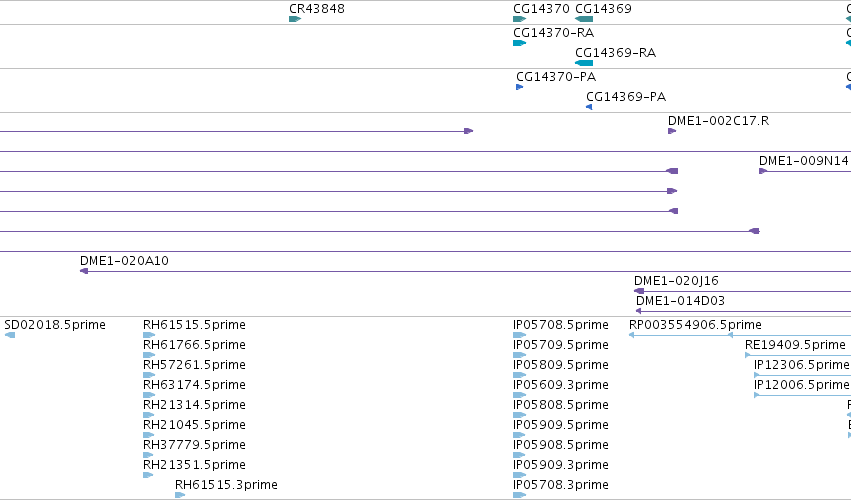Click the RH61515.3prime arrow glyph
Viewport: 851px width, 500px height.
click(x=180, y=495)
